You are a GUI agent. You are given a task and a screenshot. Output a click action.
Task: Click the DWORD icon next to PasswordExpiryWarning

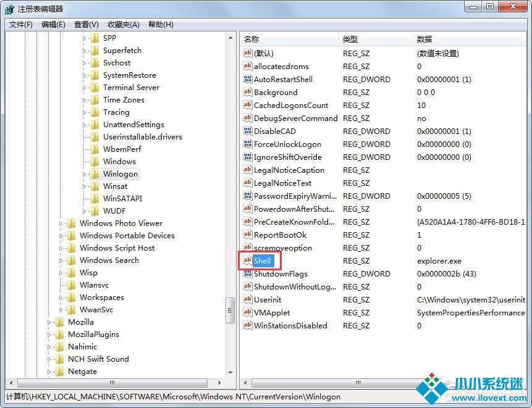tap(248, 196)
